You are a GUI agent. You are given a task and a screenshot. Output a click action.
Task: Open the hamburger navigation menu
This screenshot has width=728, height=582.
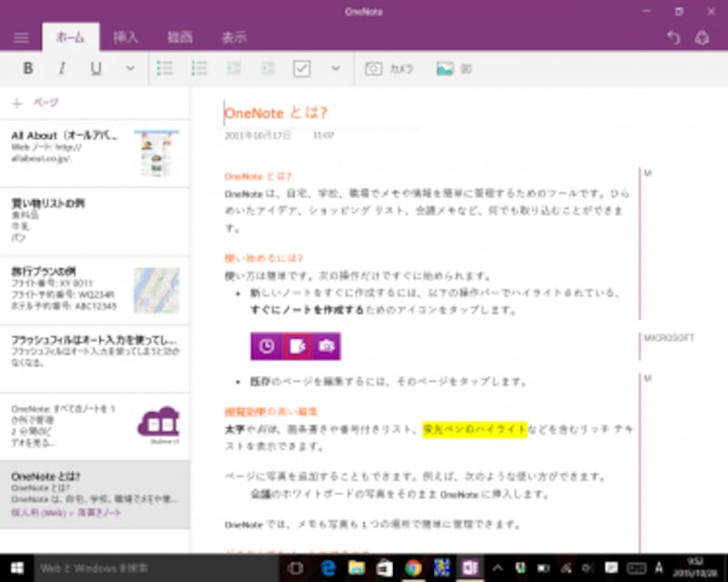coord(21,37)
